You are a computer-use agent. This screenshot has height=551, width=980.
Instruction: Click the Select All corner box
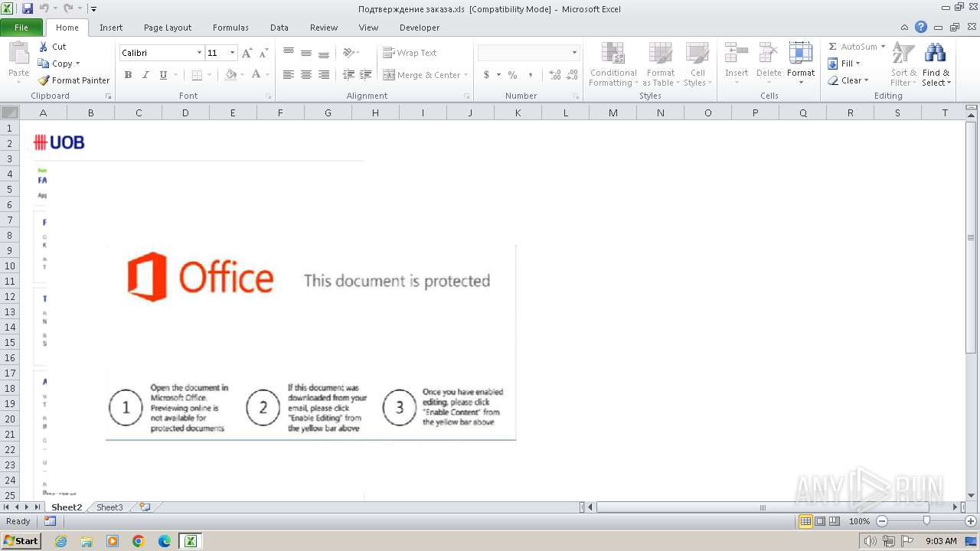pyautogui.click(x=9, y=112)
